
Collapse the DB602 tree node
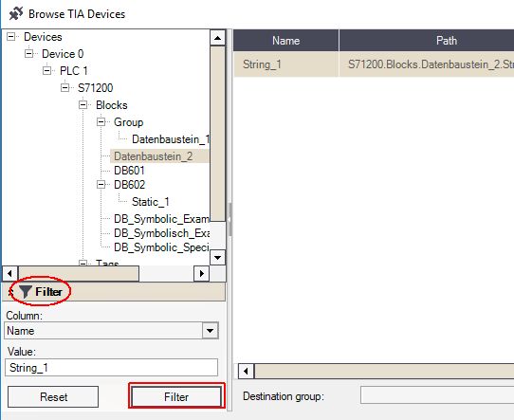click(101, 185)
